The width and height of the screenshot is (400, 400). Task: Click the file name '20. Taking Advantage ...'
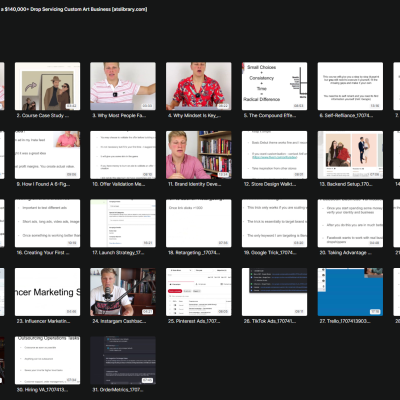click(x=346, y=253)
